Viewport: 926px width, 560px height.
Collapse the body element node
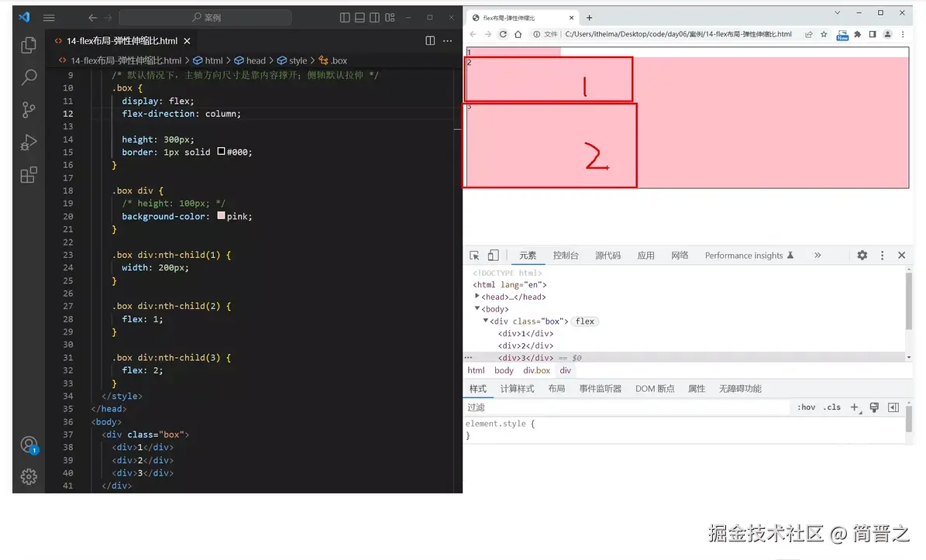[477, 308]
